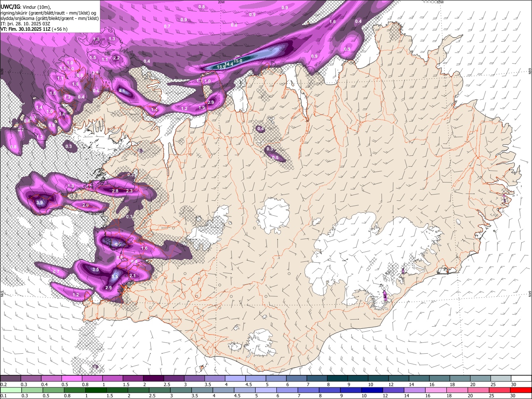Click the 5.5 value in the southwest
This screenshot has height=399, width=532.
coord(116,276)
